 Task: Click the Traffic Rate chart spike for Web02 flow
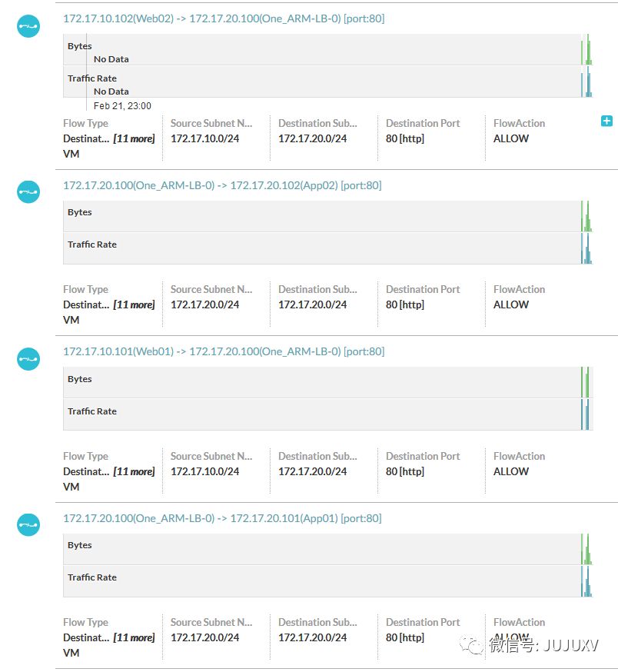[588, 83]
